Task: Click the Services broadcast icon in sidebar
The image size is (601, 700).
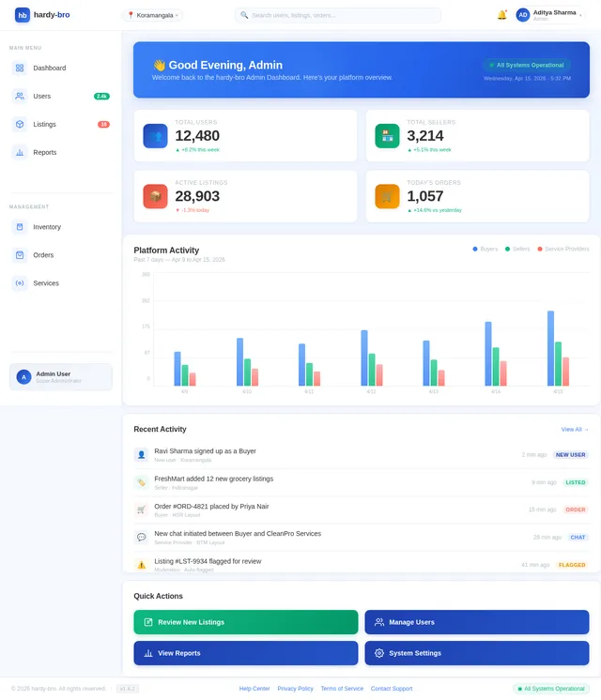Action: 20,283
